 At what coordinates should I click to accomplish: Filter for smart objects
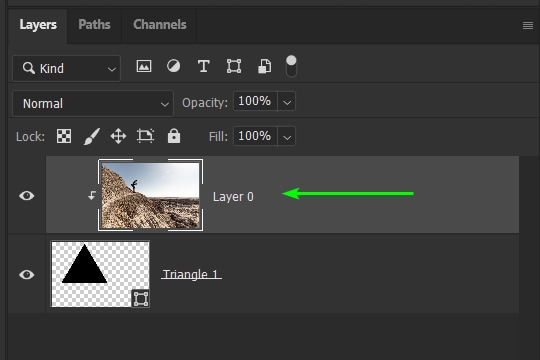[264, 66]
